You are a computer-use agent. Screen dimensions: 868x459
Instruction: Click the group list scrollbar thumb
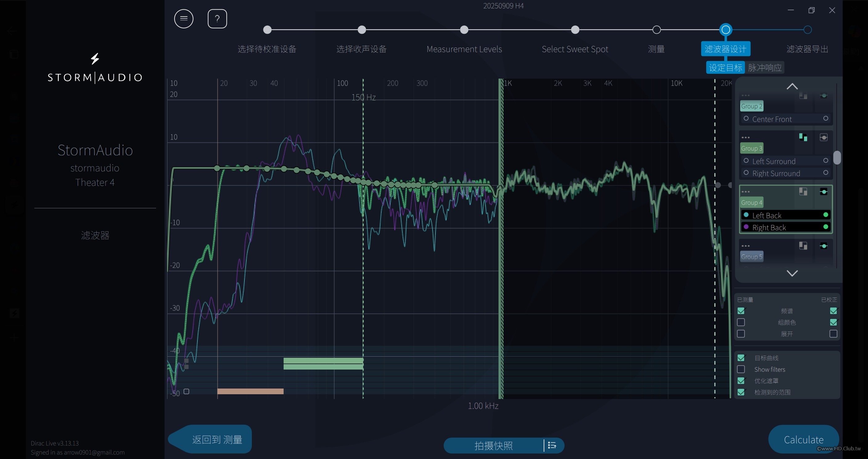tap(837, 157)
